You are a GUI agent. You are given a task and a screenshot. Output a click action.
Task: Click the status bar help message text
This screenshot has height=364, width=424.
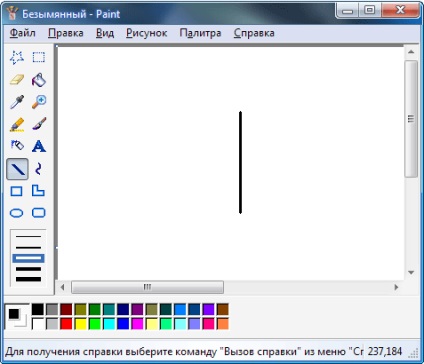click(184, 352)
